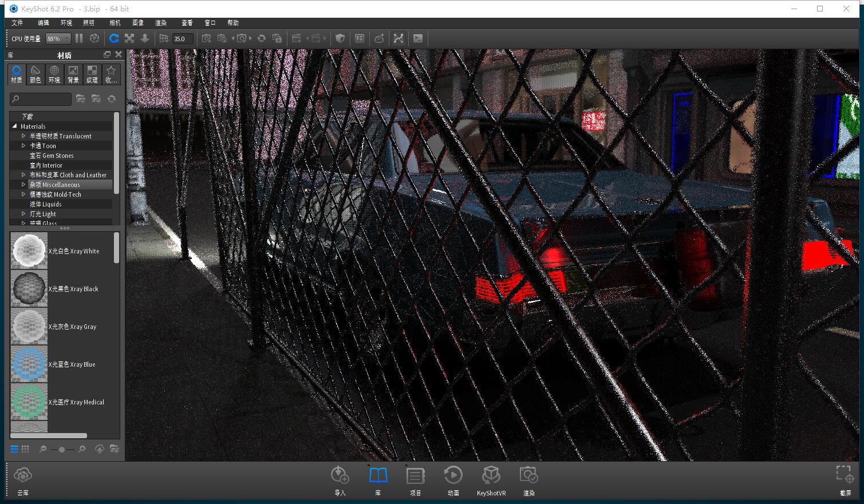864x504 pixels.
Task: Click the 云库 cloud library icon
Action: (23, 477)
